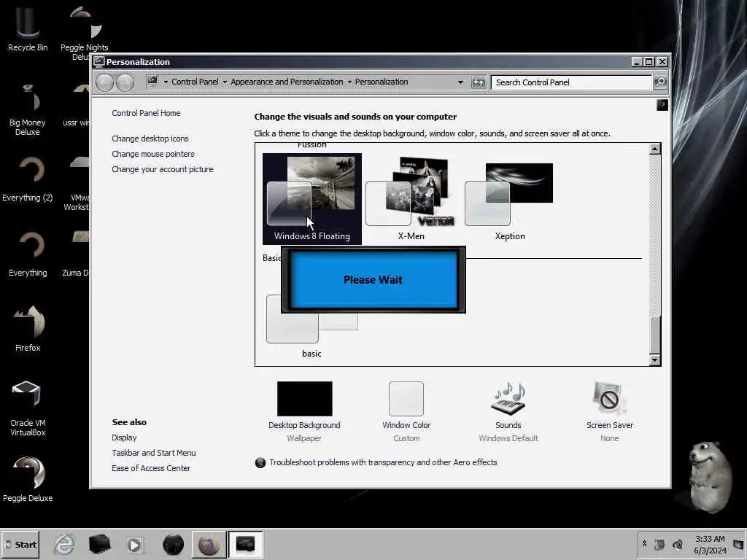Viewport: 747px width, 560px height.
Task: Refresh the Personalization page
Action: coord(479,82)
